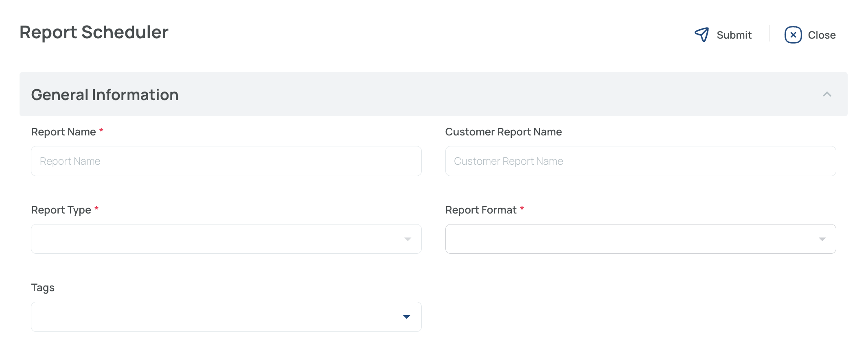The height and width of the screenshot is (353, 868).
Task: Click the Customer Report Name field label
Action: [503, 132]
